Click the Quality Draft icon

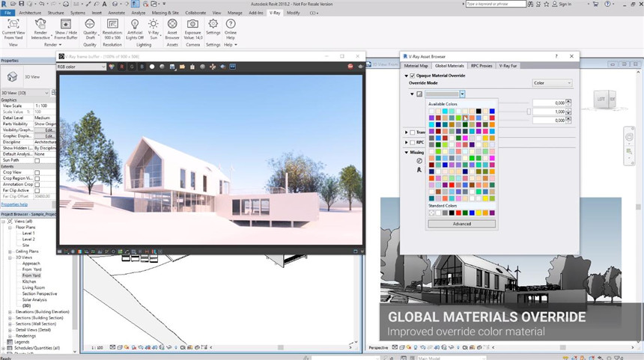click(x=90, y=23)
